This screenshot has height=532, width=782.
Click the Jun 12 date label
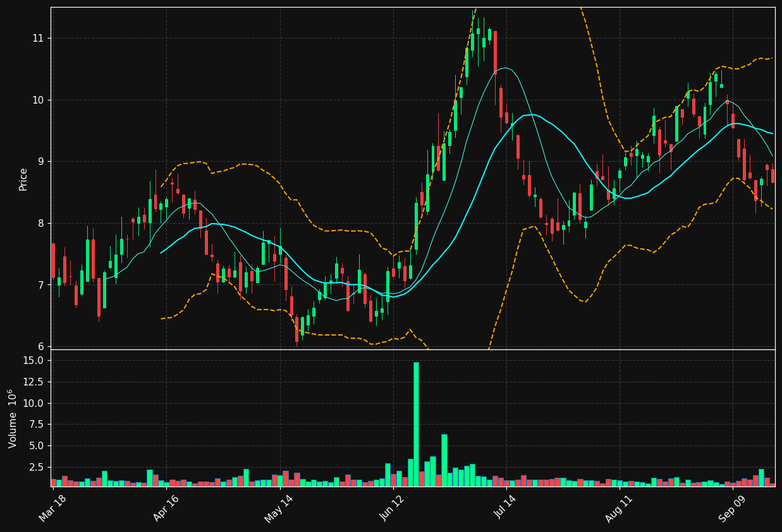(392, 509)
